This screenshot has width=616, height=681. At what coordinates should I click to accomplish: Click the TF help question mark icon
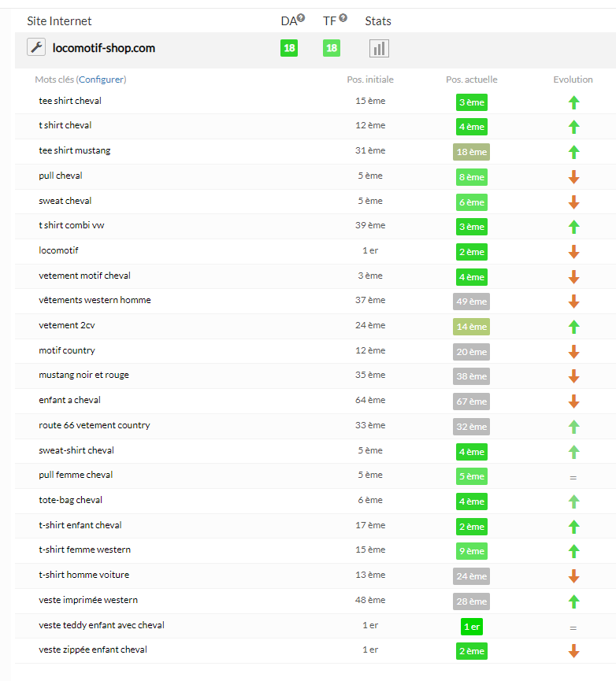(x=343, y=18)
